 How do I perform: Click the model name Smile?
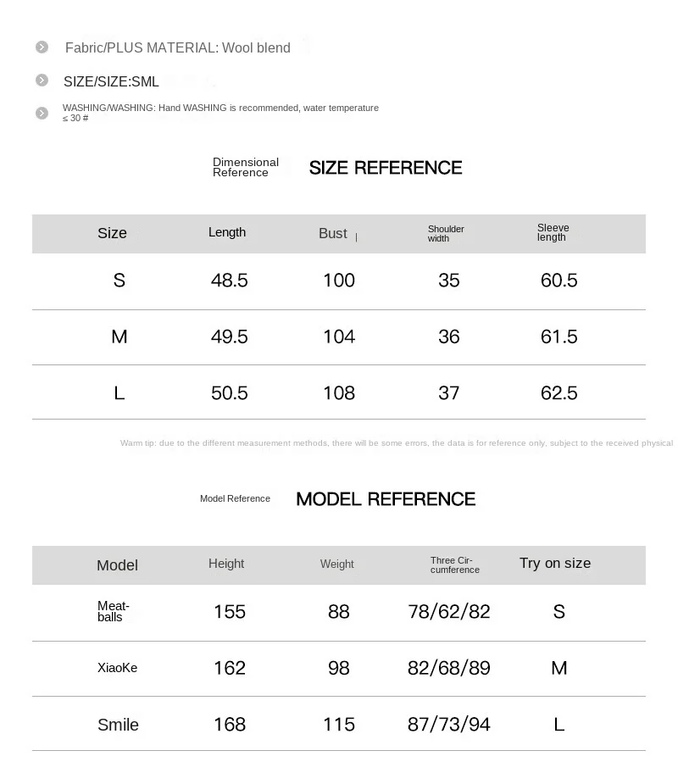(118, 725)
